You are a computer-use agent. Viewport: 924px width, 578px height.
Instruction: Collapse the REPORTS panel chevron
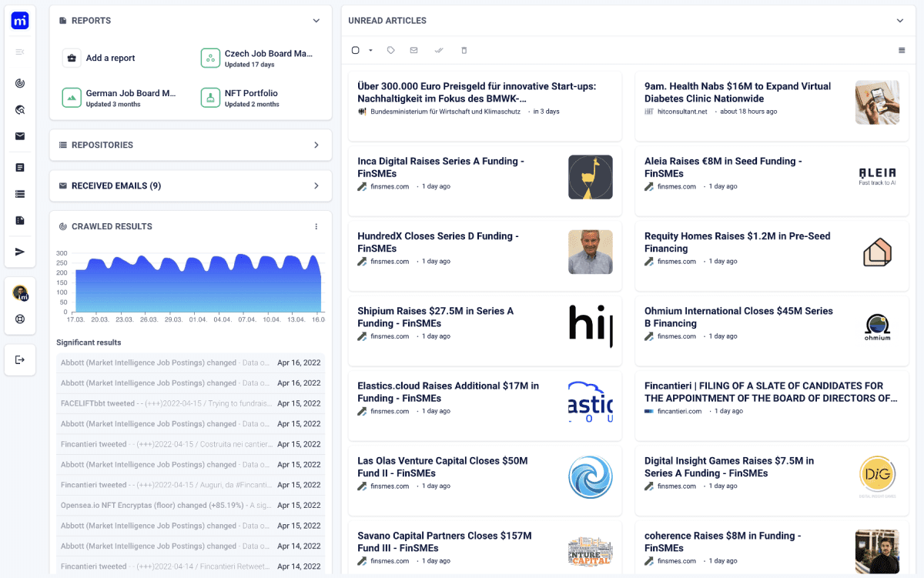[316, 20]
